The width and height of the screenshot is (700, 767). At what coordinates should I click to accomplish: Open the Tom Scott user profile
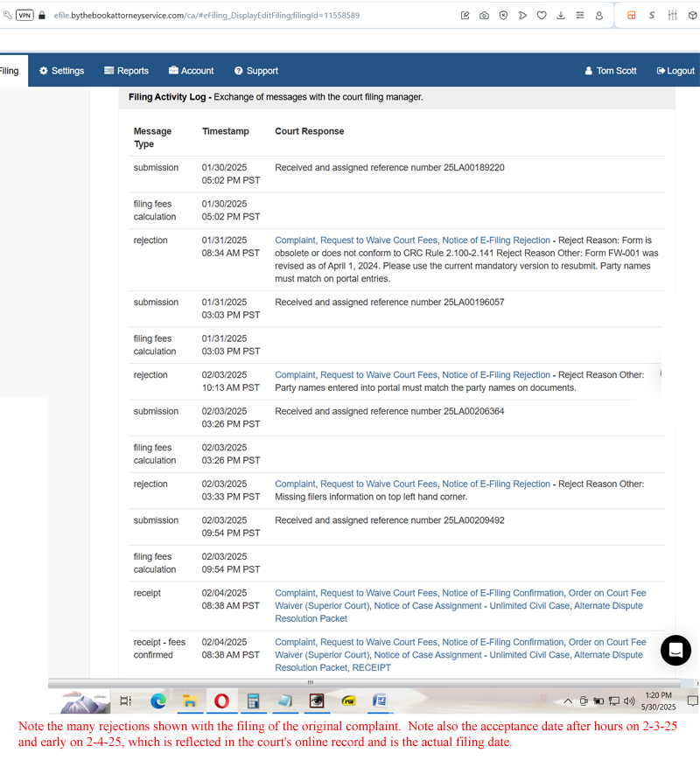coord(611,71)
